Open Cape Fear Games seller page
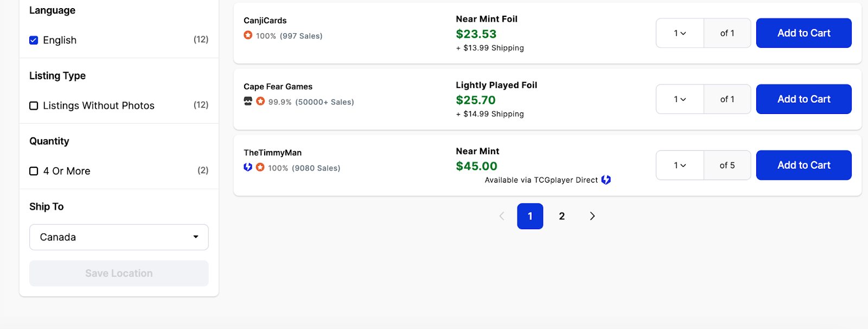This screenshot has width=868, height=329. (278, 86)
